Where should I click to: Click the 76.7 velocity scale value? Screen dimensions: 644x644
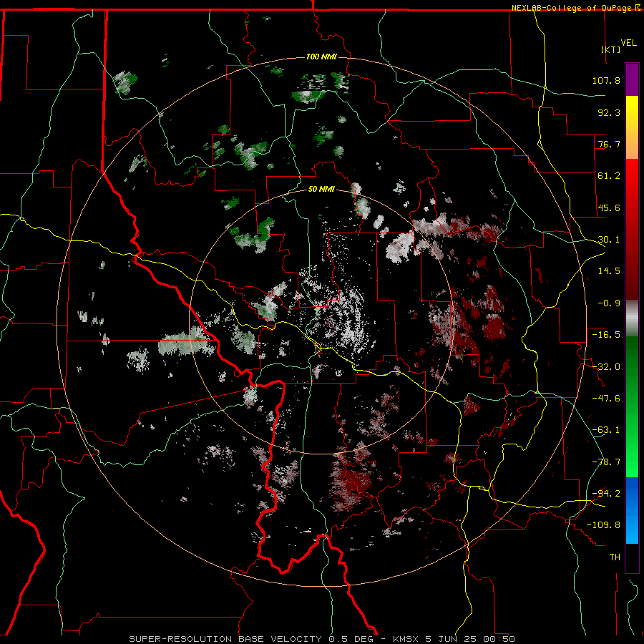coord(609,144)
